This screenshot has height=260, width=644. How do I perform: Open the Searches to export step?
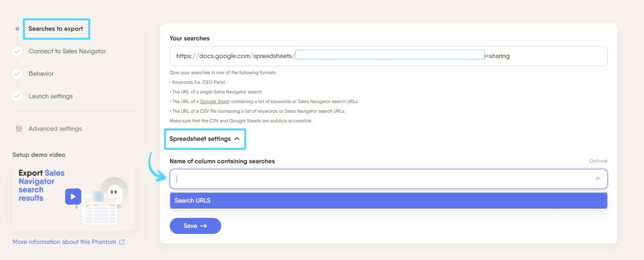point(56,29)
